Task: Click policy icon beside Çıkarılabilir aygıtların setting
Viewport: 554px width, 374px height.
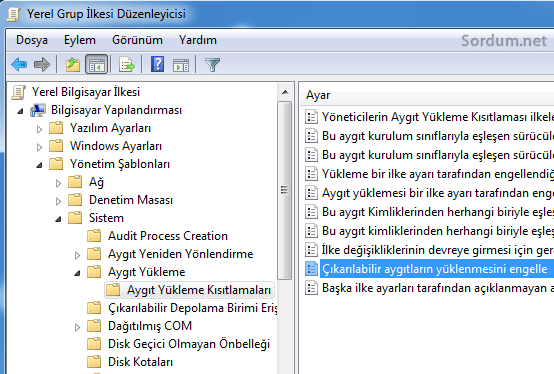Action: click(311, 269)
